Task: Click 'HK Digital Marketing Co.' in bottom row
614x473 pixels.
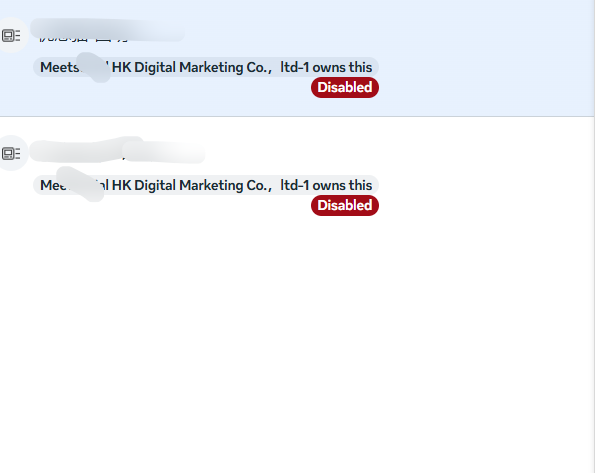Action: pos(191,185)
